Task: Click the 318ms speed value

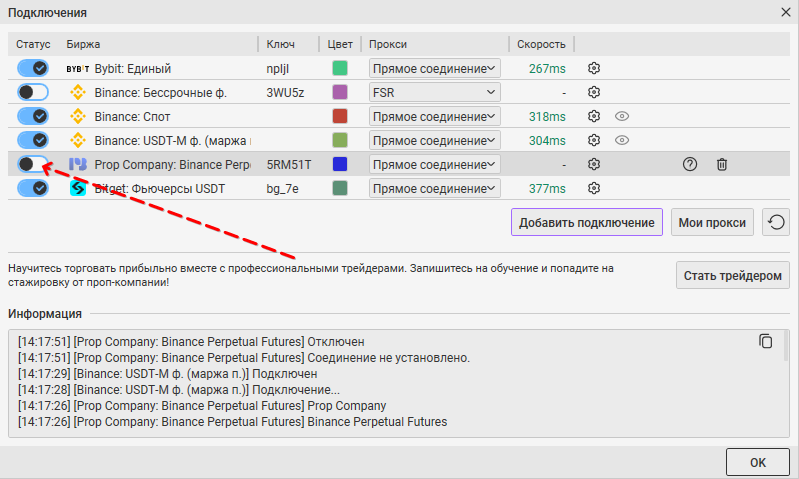Action: (x=547, y=116)
